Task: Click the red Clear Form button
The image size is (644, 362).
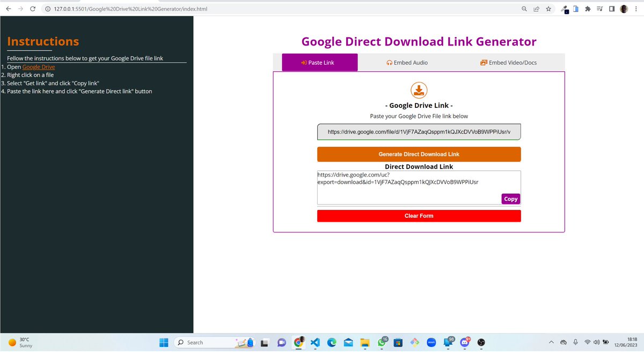Action: 419,216
